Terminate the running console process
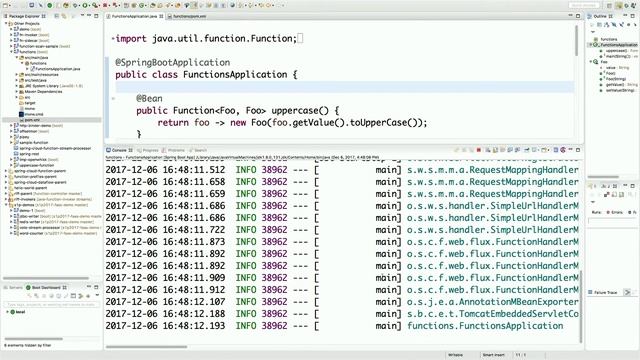 tap(479, 150)
